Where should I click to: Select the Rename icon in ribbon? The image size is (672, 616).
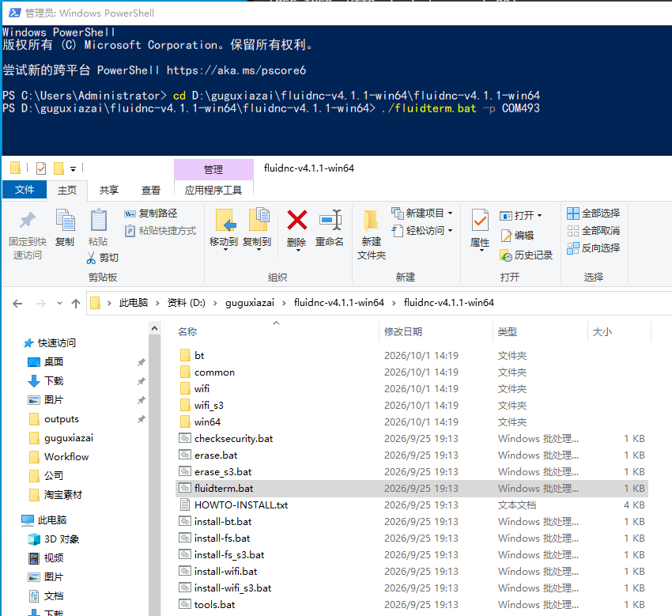330,221
